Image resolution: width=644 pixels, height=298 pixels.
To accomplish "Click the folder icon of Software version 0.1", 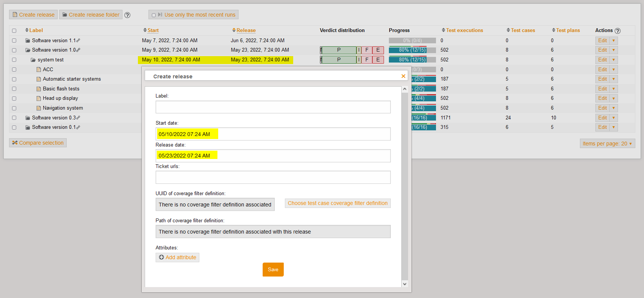I will click(28, 127).
